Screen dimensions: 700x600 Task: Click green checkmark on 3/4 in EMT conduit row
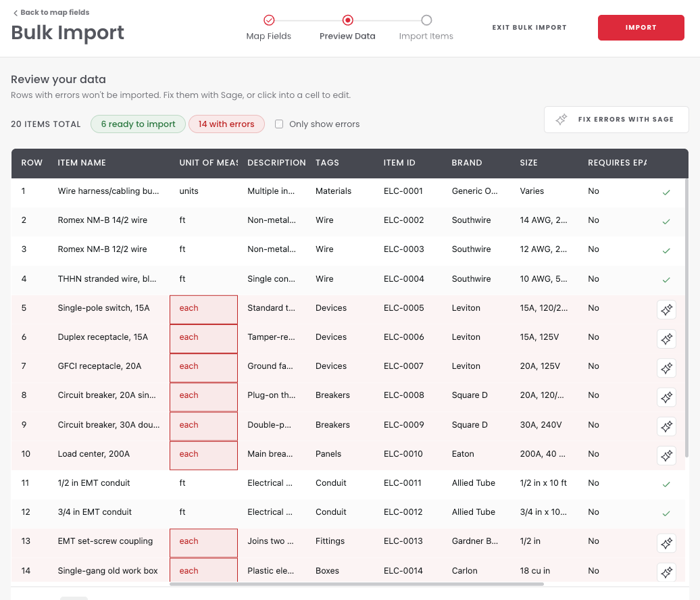point(666,514)
